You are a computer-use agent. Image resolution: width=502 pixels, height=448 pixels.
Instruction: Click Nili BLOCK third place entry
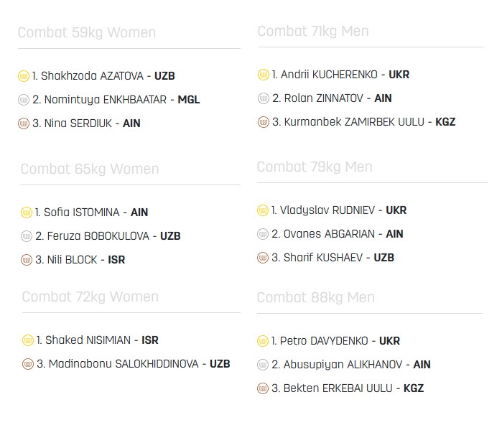coord(80,260)
